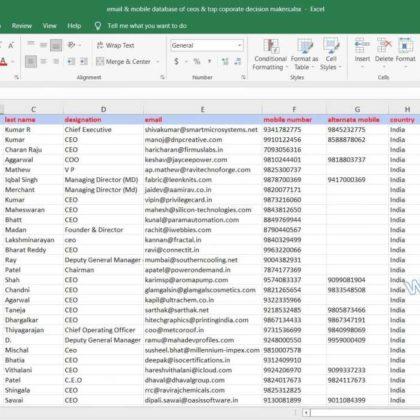The image size is (420, 420).
Task: Open the General number format dropdown
Action: point(239,45)
